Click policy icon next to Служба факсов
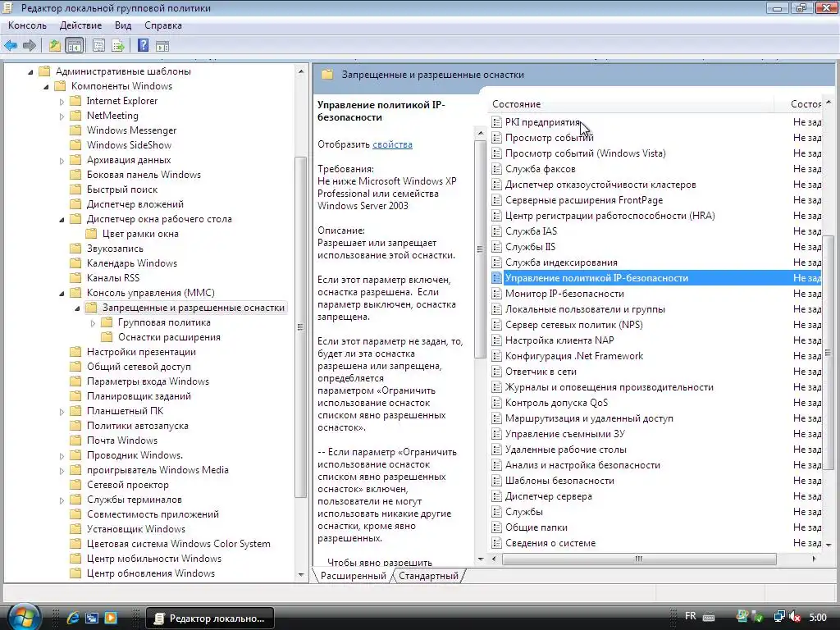The image size is (840, 630). (496, 169)
